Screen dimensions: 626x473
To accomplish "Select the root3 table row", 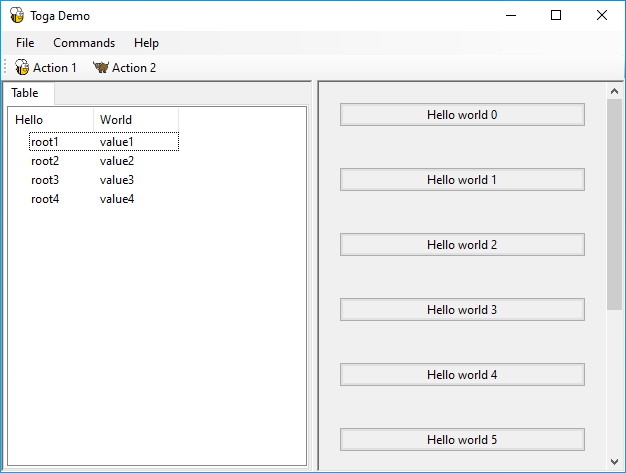I will [45, 180].
